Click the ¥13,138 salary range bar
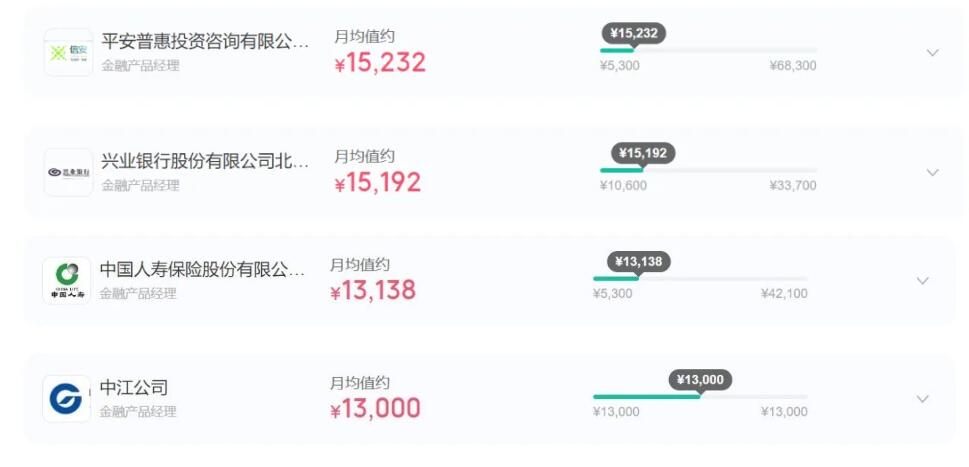Viewport: 969px width, 467px height. coord(700,279)
